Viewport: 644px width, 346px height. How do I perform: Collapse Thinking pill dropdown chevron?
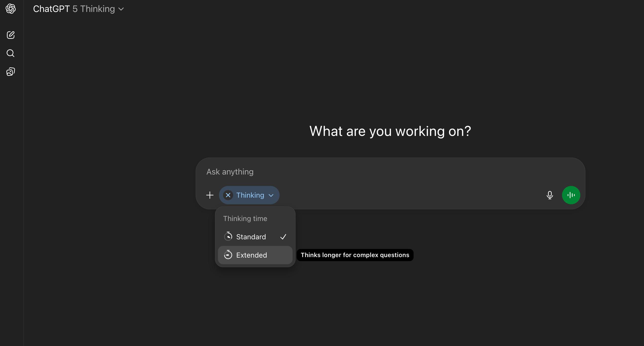(271, 195)
